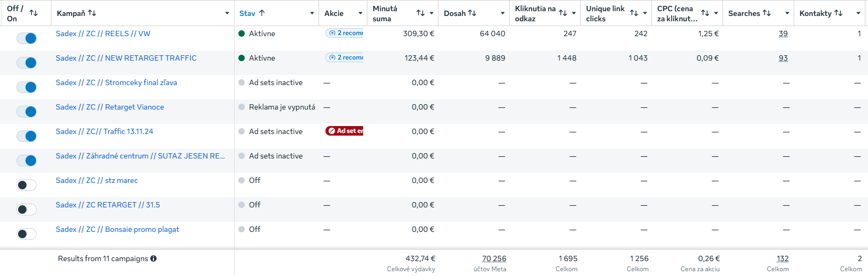The image size is (868, 276).
Task: Click the Off/On column sort arrows icon
Action: coord(33,13)
